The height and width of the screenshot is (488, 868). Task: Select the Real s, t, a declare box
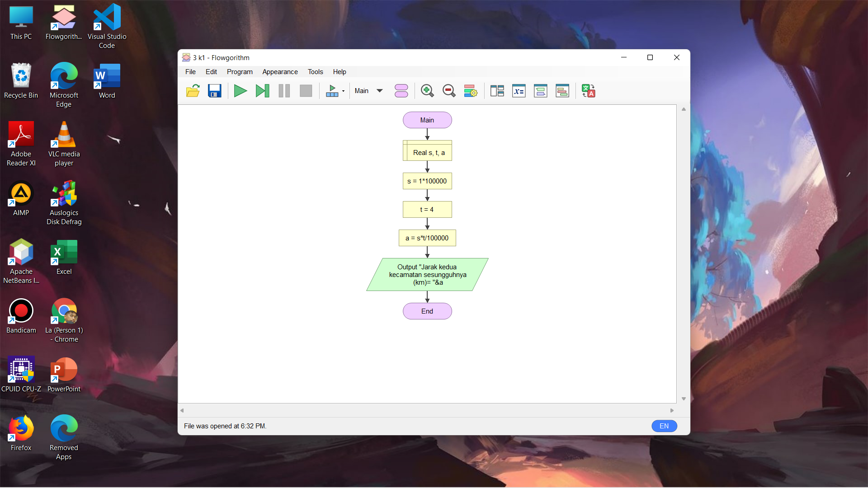pos(427,150)
